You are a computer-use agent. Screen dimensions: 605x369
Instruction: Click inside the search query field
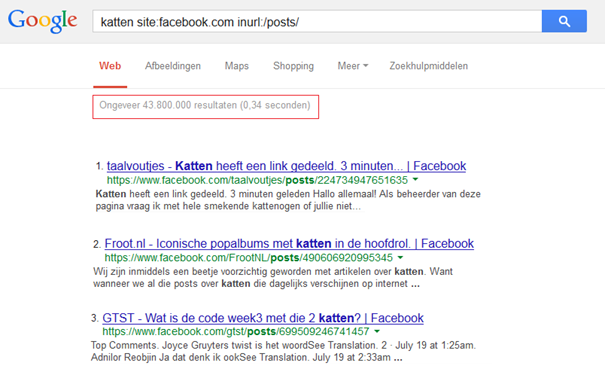pyautogui.click(x=317, y=21)
